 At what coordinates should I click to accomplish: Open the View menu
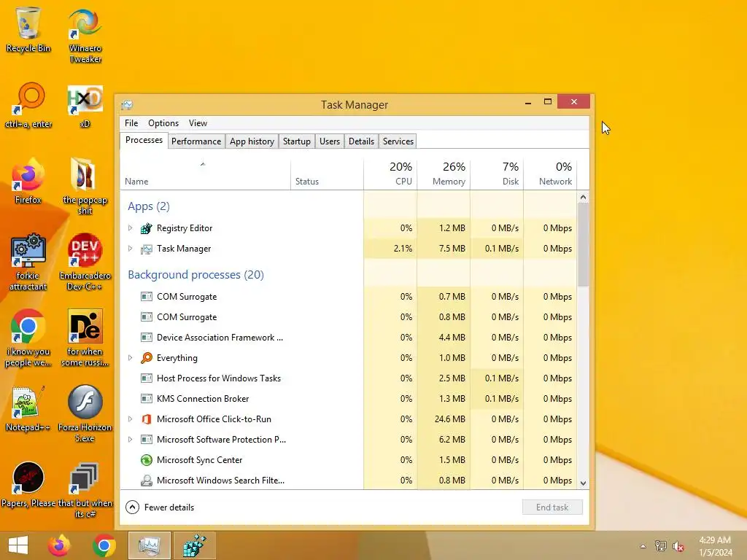pos(198,123)
